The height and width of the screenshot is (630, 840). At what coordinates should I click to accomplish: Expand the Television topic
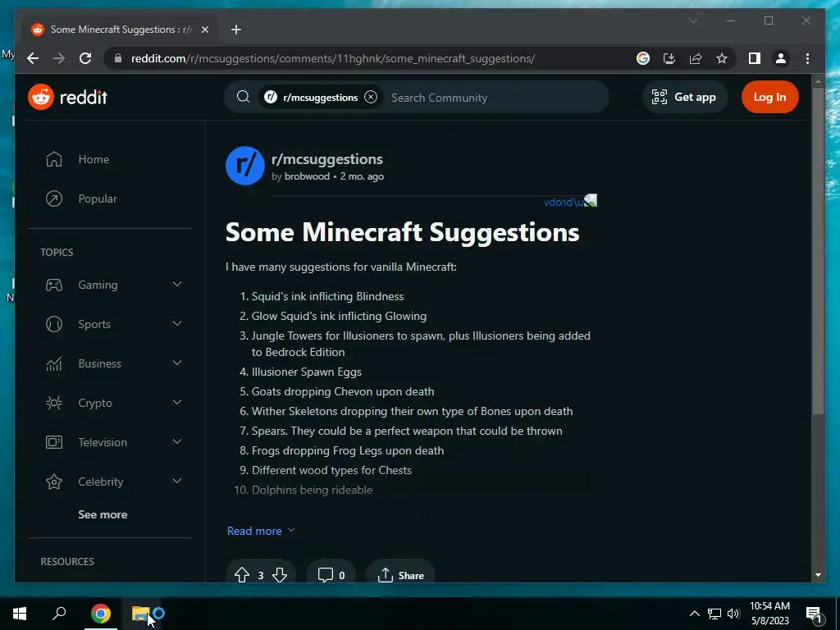click(177, 442)
